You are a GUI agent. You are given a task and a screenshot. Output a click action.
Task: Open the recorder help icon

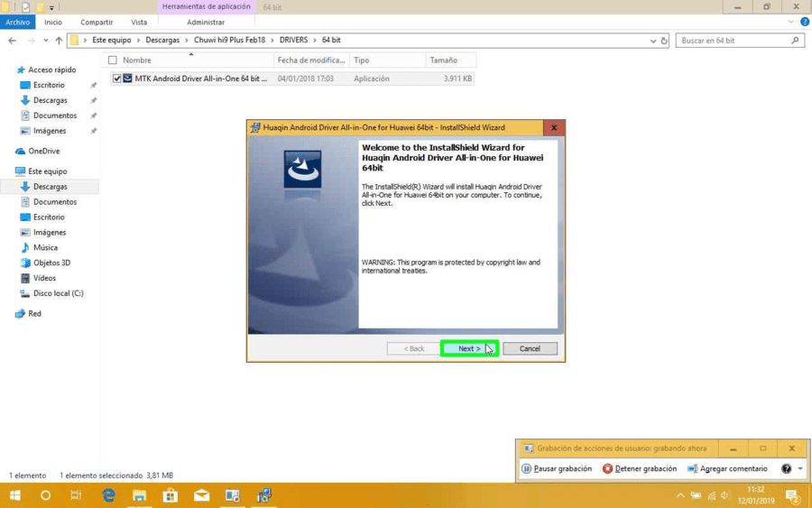786,468
